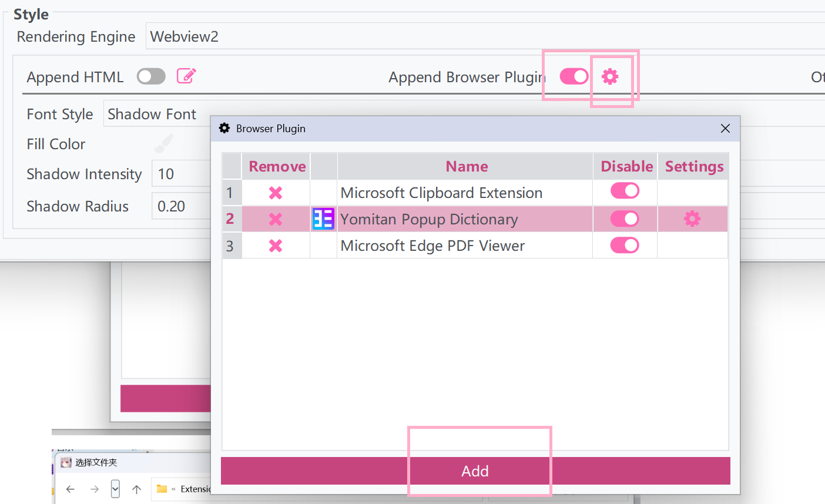Click the Remove column header

click(x=277, y=166)
